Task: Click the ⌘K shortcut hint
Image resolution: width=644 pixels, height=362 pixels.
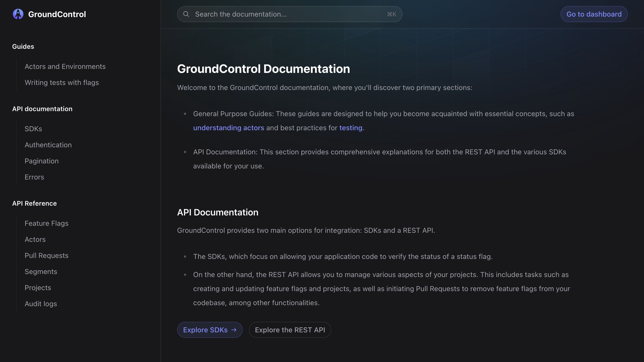Action: tap(392, 14)
